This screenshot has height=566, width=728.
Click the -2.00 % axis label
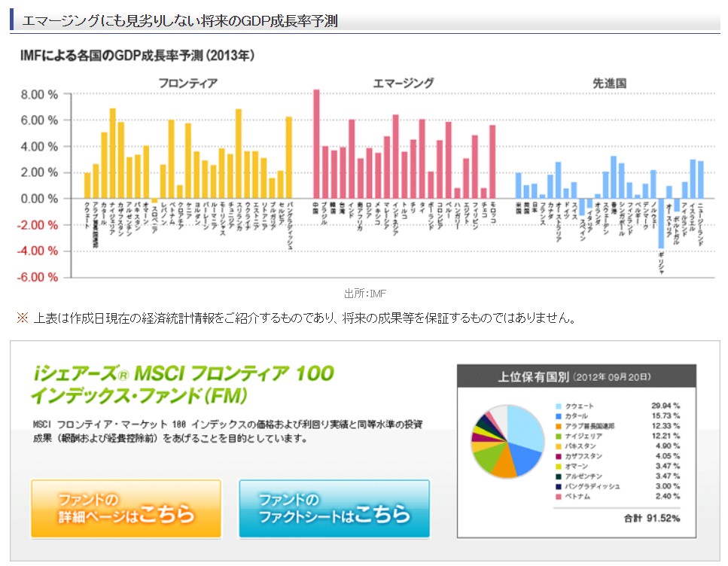(38, 225)
